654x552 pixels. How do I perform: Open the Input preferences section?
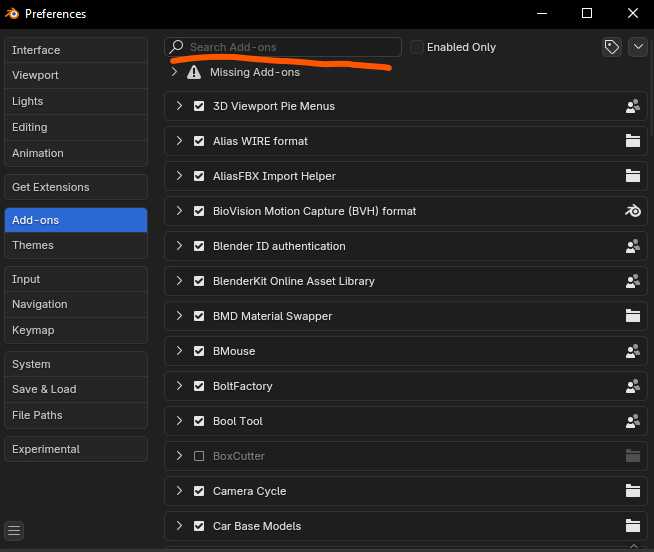click(x=76, y=279)
